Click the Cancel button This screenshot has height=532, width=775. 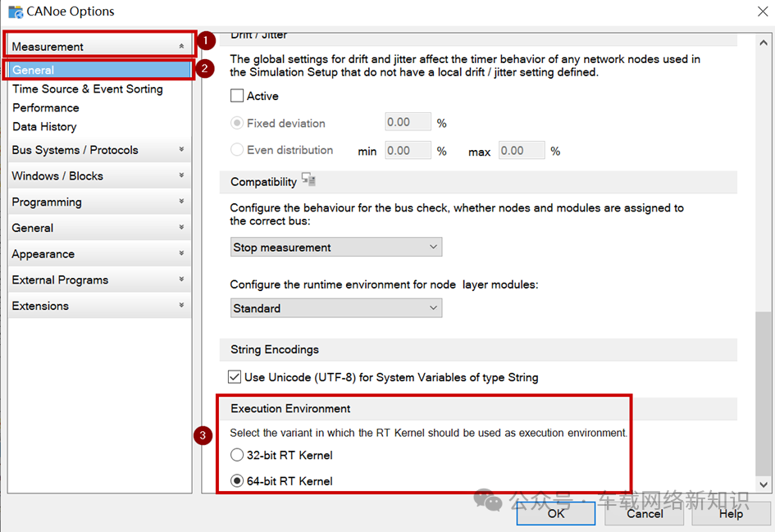coord(645,514)
